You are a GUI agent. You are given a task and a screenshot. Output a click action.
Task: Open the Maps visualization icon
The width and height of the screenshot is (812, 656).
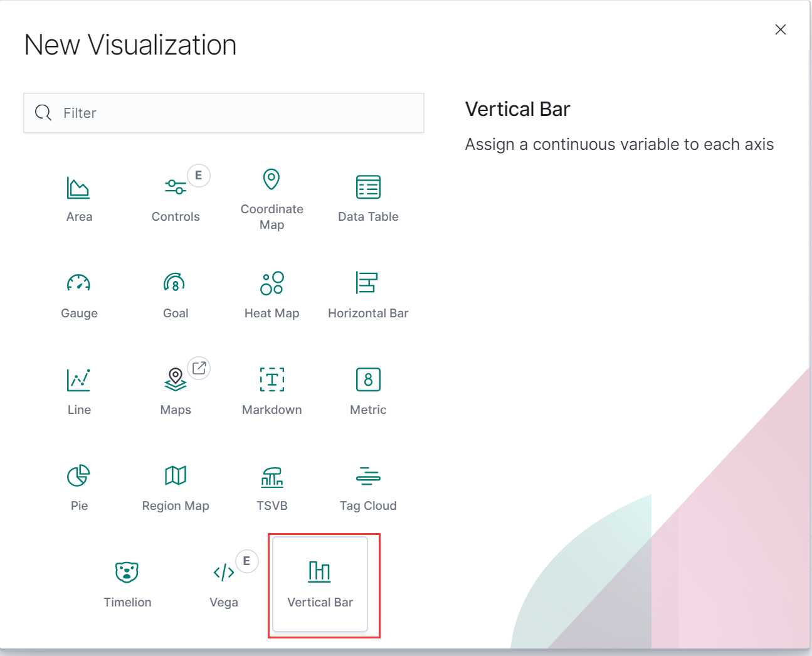point(176,379)
